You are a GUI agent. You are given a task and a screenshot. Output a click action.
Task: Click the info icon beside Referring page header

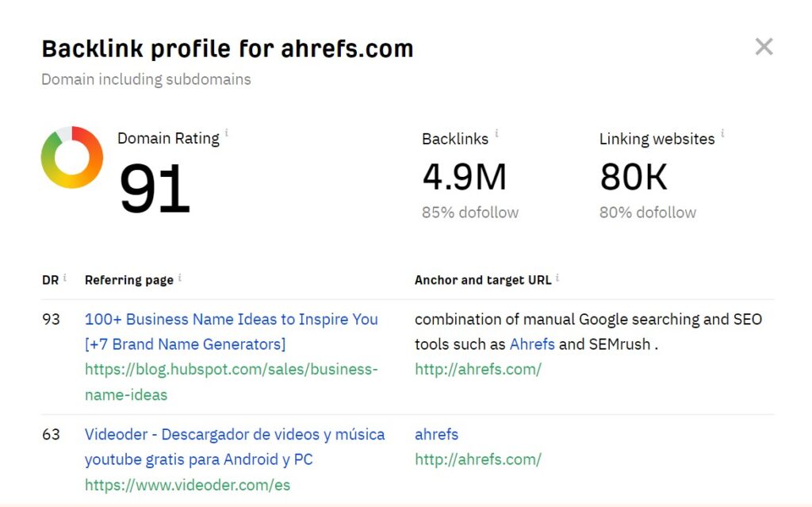(x=180, y=278)
